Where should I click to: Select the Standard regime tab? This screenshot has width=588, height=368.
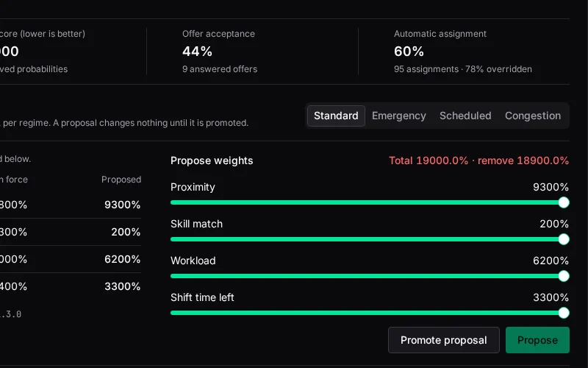336,116
